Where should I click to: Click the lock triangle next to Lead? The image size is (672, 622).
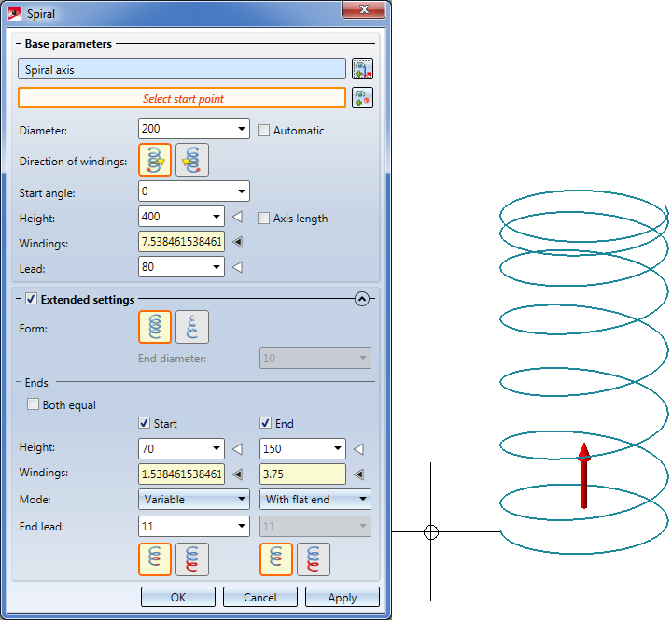click(x=237, y=267)
